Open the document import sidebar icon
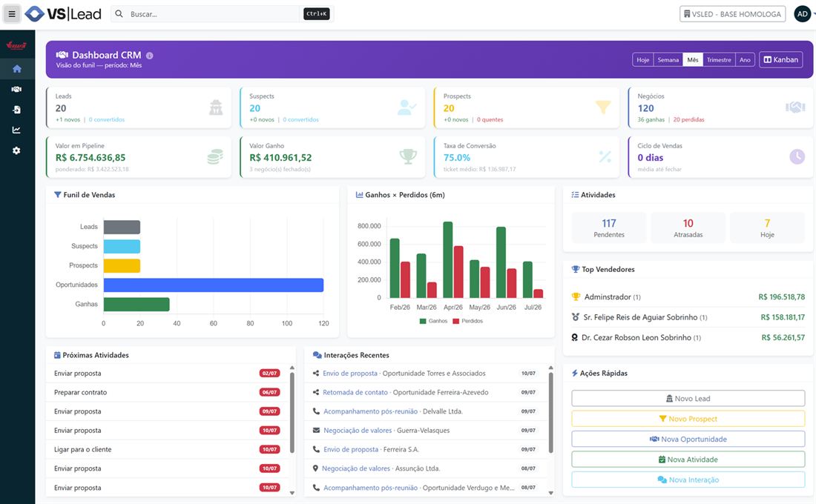This screenshot has height=504, width=816. pos(16,110)
